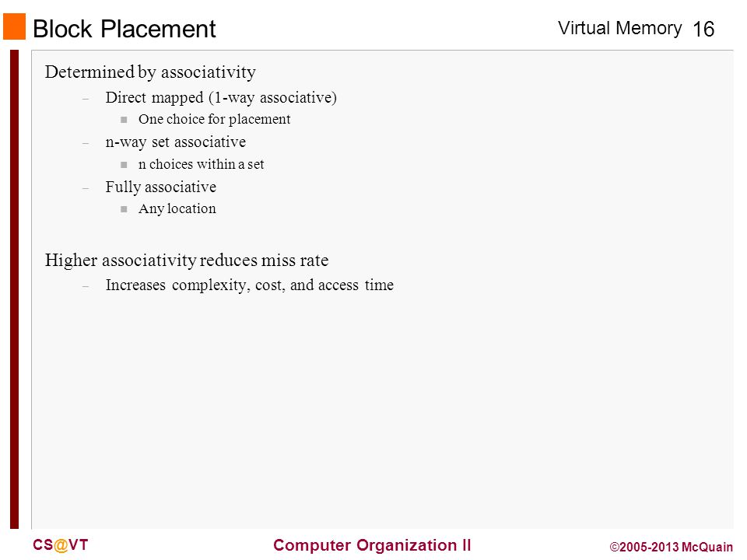Image resolution: width=747 pixels, height=560 pixels.
Task: Click slide number 16
Action: click(703, 29)
